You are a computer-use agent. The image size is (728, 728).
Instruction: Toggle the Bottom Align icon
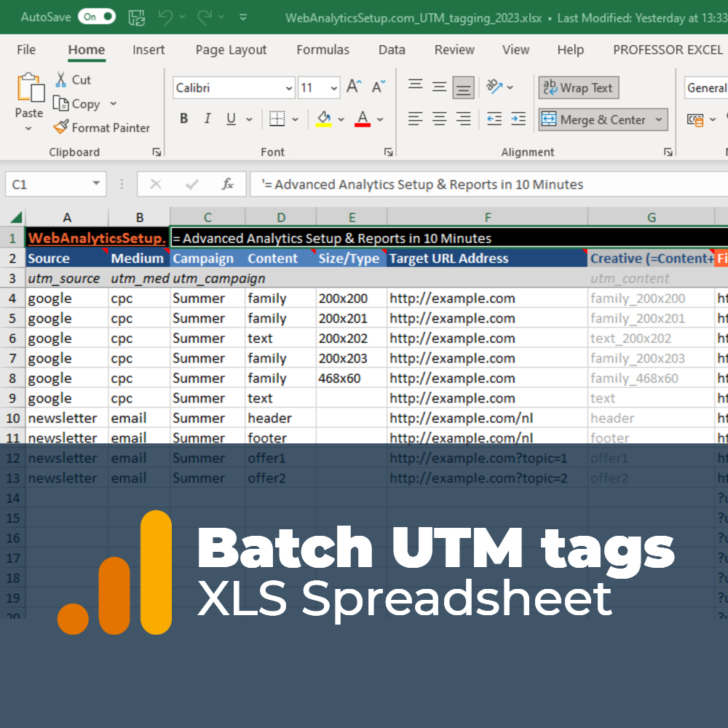point(463,87)
